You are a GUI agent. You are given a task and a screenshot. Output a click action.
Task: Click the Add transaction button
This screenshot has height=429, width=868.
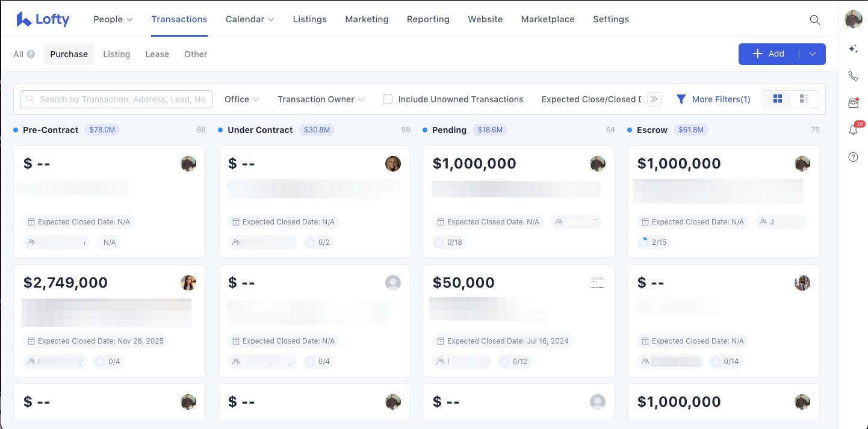[x=769, y=54]
